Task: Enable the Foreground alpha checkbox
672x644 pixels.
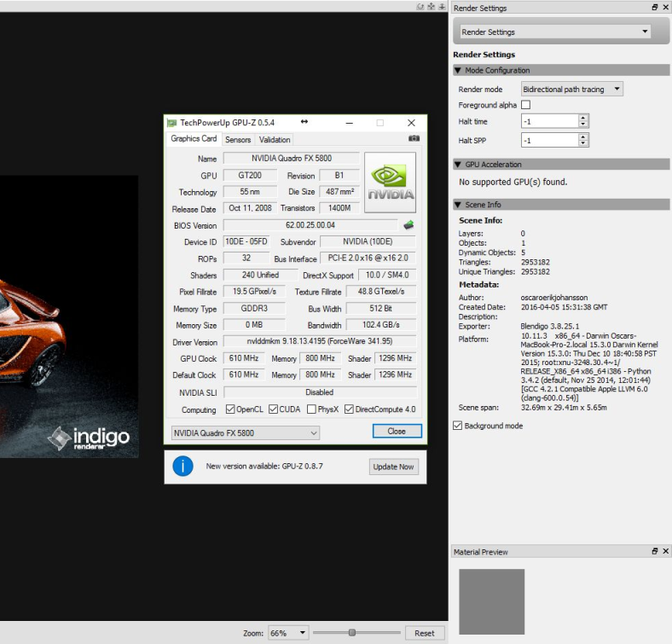Action: (525, 105)
